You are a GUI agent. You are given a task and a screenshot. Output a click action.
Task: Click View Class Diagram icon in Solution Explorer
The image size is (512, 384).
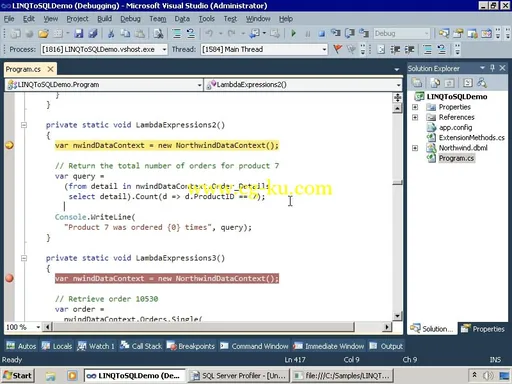[x=482, y=82]
